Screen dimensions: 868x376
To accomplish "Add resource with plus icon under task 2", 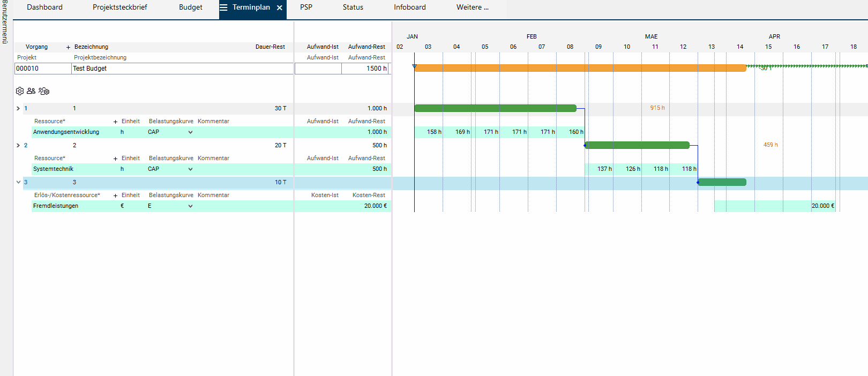I will (115, 159).
